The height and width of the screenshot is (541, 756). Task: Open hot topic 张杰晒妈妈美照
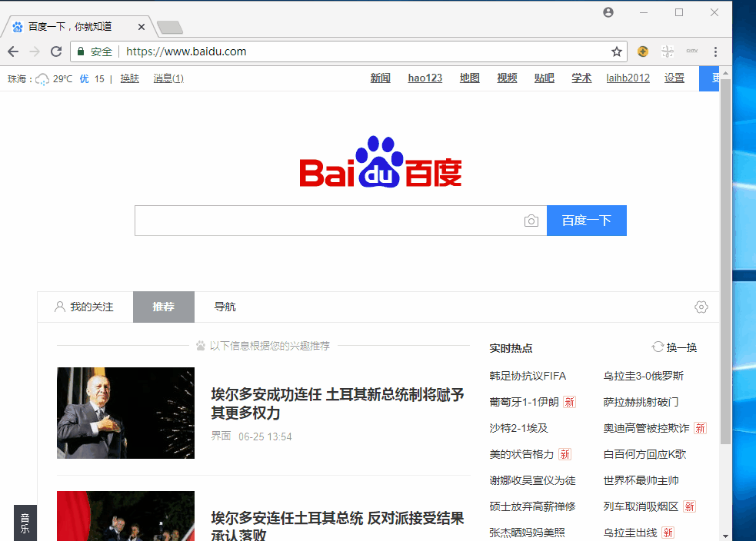pyautogui.click(x=527, y=533)
